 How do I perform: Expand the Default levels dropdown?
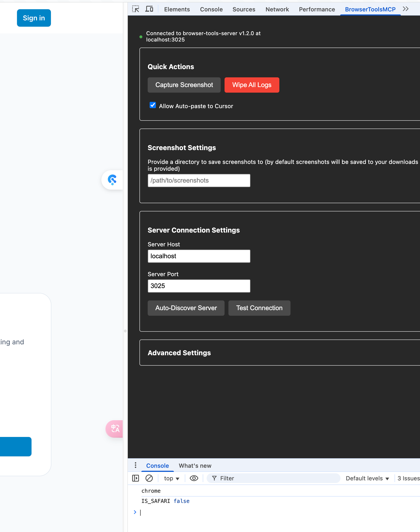click(x=367, y=478)
